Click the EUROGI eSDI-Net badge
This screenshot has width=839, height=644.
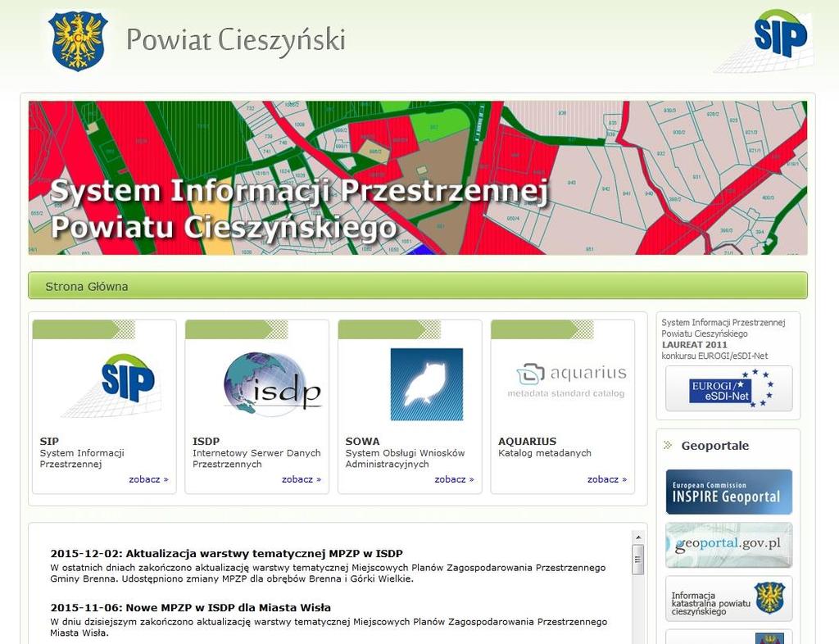coord(728,388)
